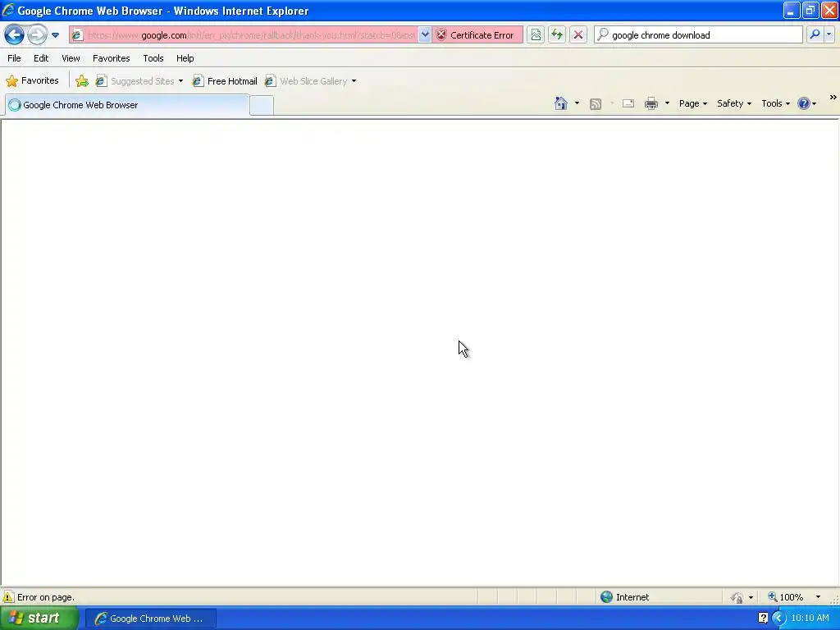Viewport: 840px width, 630px height.
Task: Click the Print icon
Action: click(651, 103)
